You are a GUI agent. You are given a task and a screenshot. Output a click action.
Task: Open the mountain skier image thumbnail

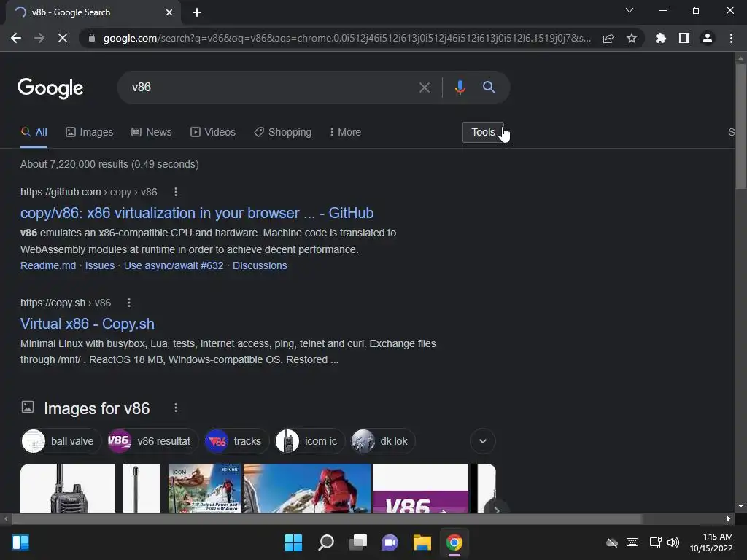point(307,488)
